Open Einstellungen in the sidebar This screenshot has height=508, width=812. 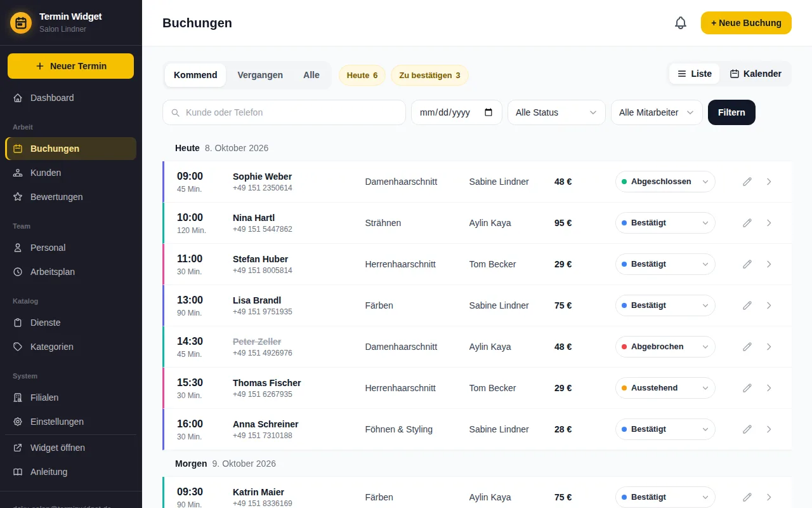click(71, 422)
